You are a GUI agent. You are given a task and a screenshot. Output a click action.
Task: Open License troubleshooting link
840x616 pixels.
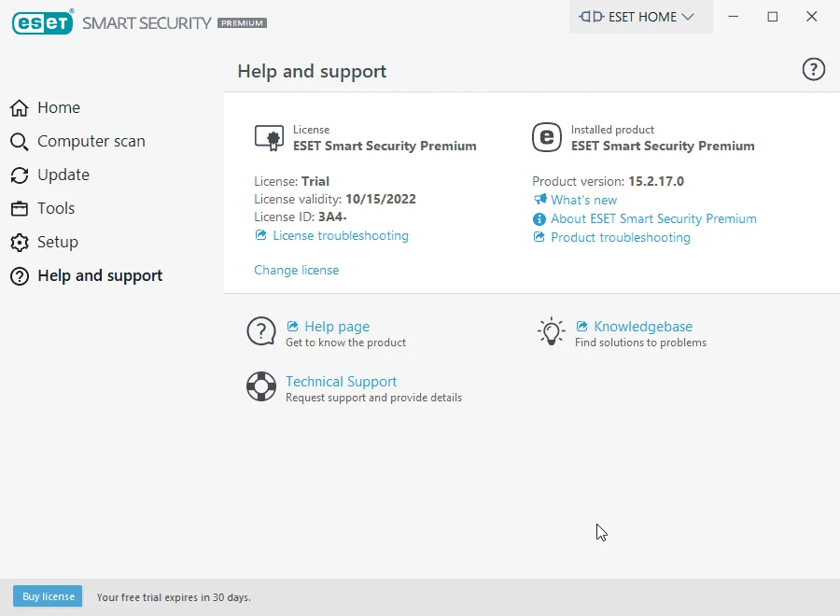341,236
